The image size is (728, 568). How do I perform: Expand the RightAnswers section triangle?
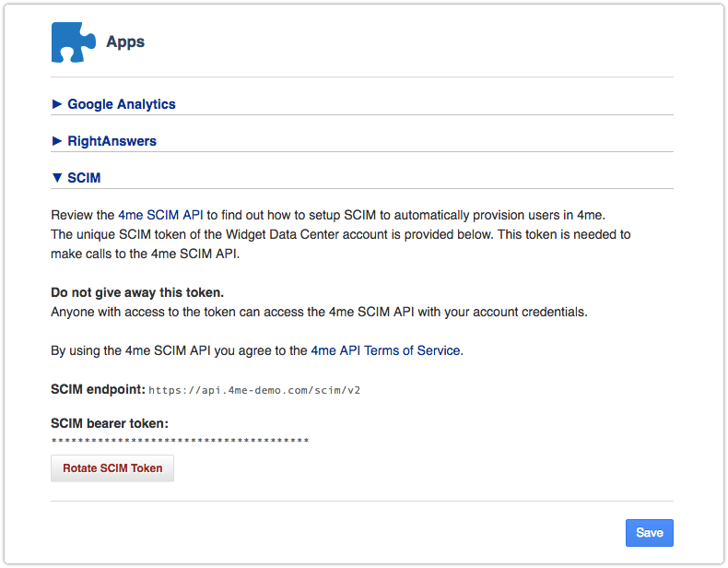(x=57, y=141)
